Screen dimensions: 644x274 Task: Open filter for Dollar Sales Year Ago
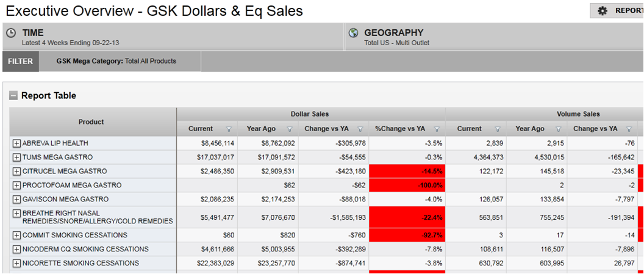[x=290, y=129]
